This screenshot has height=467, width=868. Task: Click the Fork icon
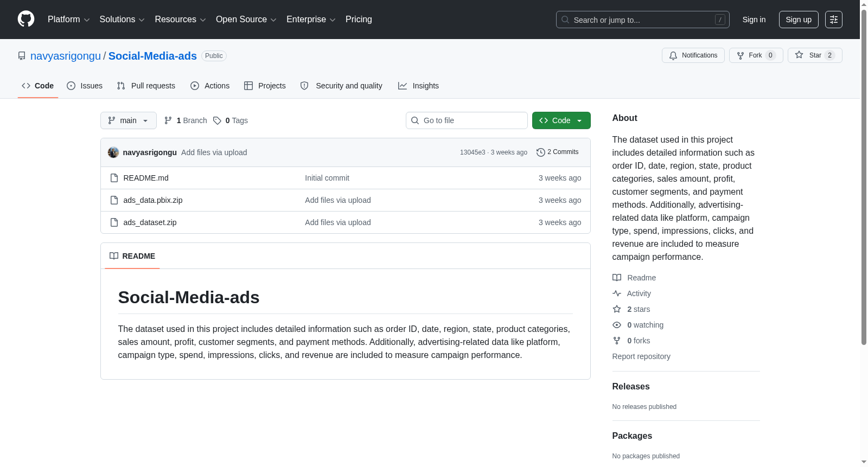pos(741,55)
